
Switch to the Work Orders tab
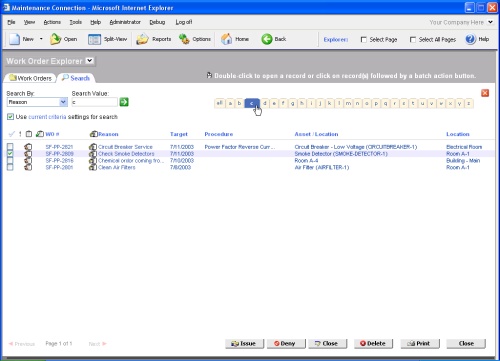[x=30, y=78]
